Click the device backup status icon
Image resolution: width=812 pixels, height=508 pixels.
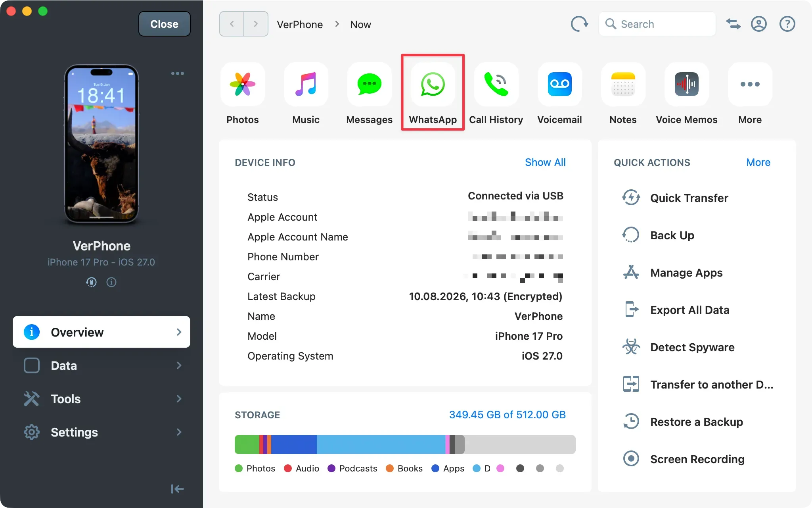click(91, 282)
